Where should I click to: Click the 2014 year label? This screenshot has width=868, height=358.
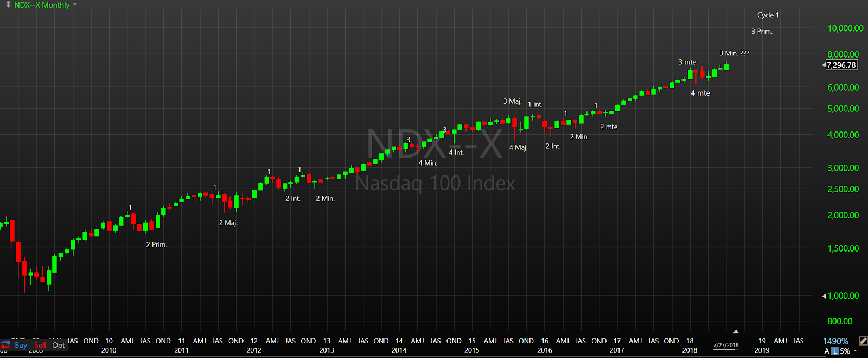click(x=399, y=350)
